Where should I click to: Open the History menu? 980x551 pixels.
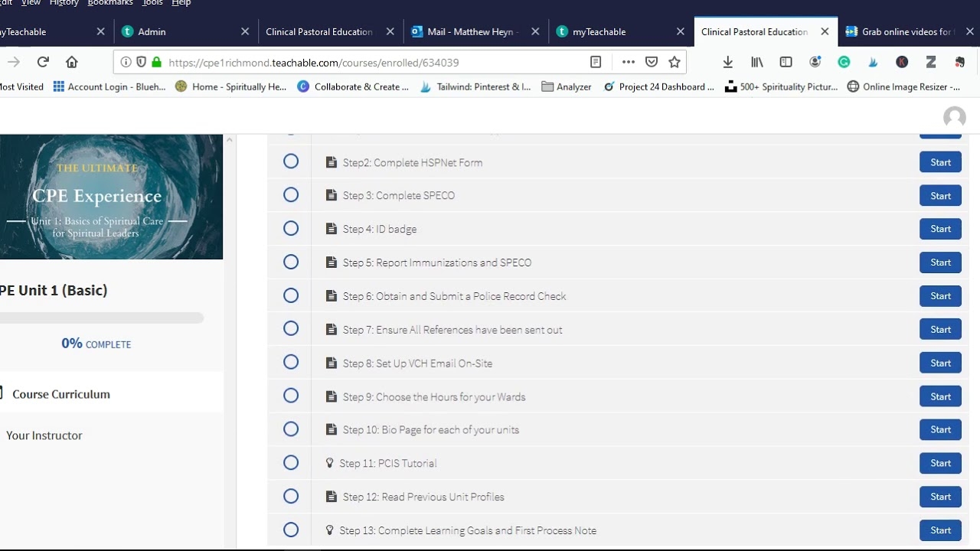coord(64,3)
